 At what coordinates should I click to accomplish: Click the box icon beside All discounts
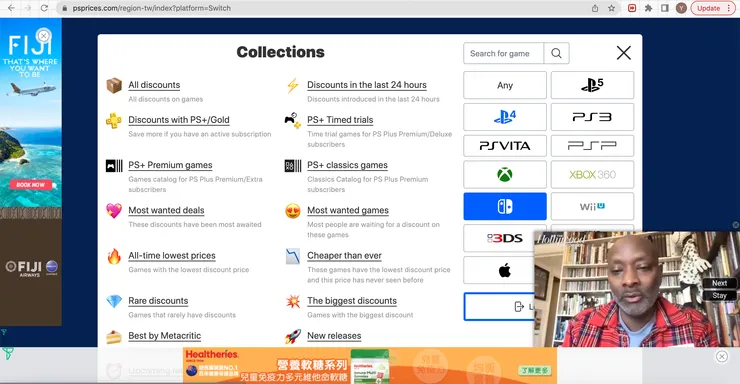(114, 86)
